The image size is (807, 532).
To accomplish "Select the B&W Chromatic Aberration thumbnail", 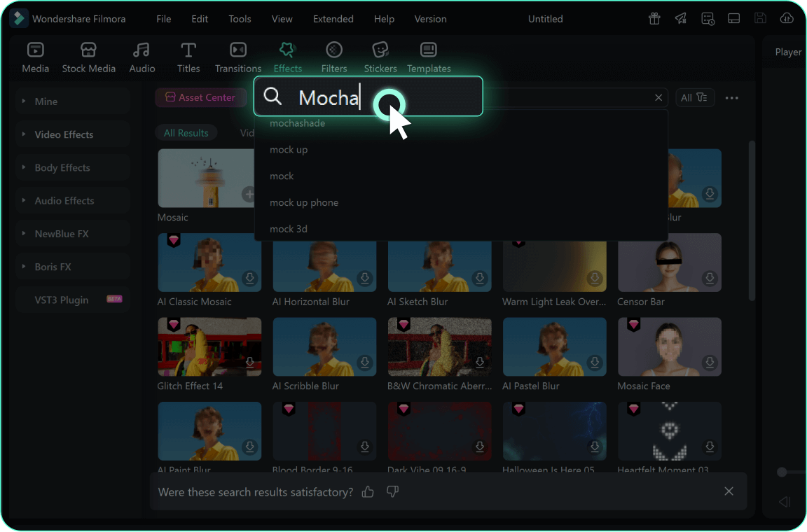I will click(439, 346).
